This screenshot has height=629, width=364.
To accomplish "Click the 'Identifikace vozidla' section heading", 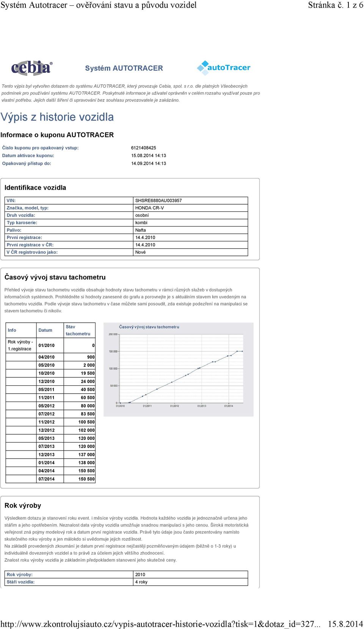I will coord(35,188).
